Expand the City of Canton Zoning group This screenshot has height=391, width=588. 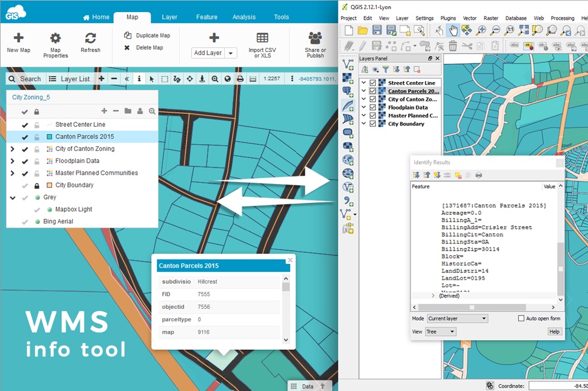click(13, 149)
